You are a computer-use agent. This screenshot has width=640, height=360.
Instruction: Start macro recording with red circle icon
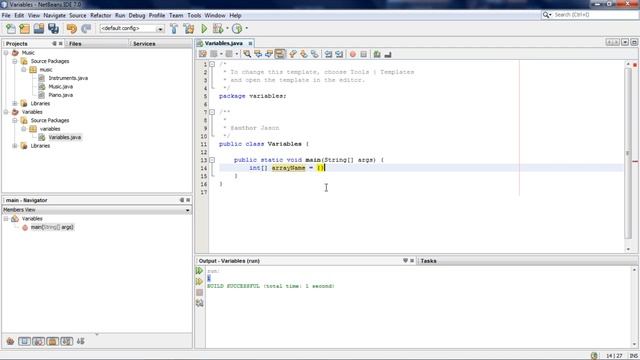(x=353, y=54)
